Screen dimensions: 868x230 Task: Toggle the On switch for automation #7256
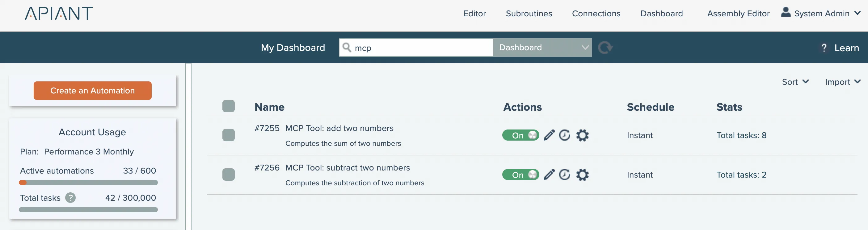coord(520,175)
